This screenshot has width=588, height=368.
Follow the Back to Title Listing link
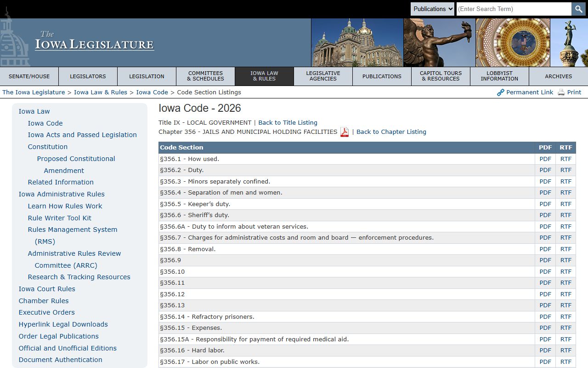288,123
